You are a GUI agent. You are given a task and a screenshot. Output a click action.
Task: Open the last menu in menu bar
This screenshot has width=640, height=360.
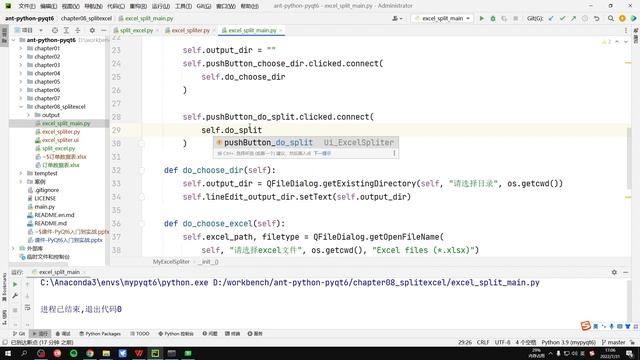point(249,6)
